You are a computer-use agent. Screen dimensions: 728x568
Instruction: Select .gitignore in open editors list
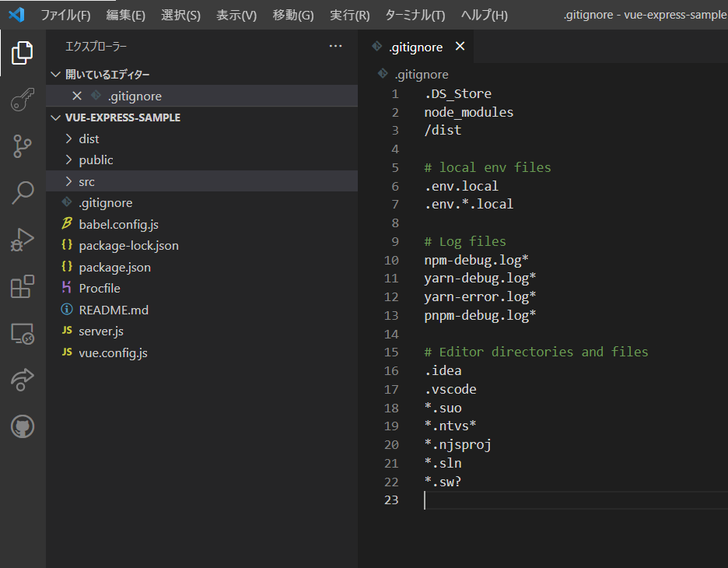[x=201, y=96]
